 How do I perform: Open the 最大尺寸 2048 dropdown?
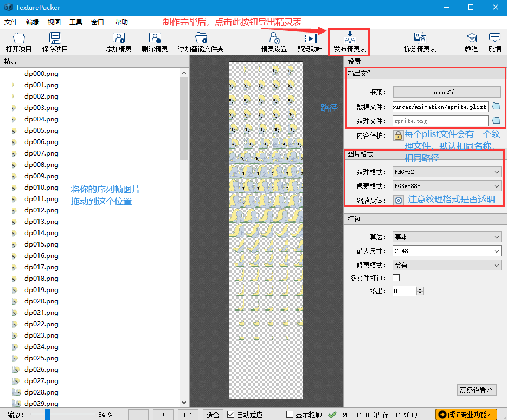pos(447,251)
